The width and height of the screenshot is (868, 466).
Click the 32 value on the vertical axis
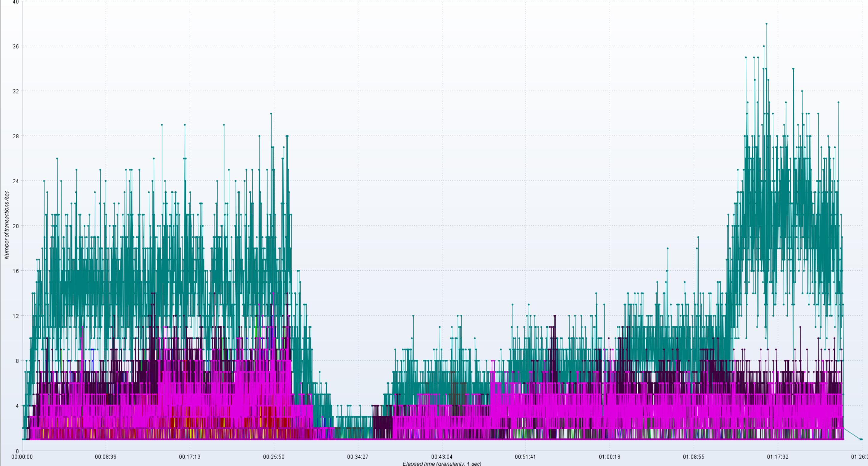(x=16, y=91)
